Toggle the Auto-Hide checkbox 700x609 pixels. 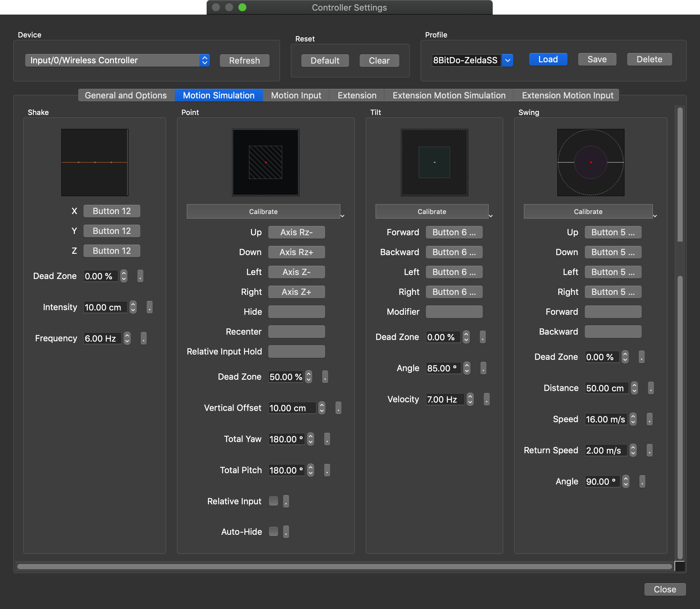click(x=274, y=531)
